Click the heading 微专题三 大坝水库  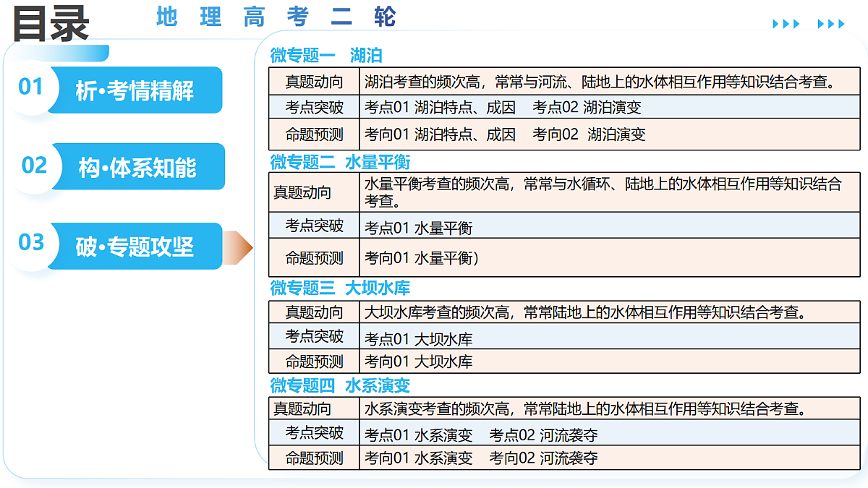coord(340,288)
